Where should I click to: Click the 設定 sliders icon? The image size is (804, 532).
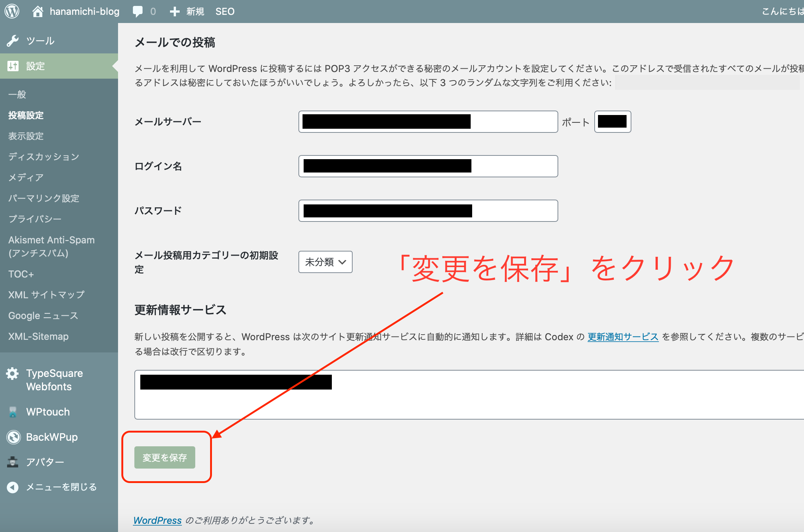tap(13, 66)
